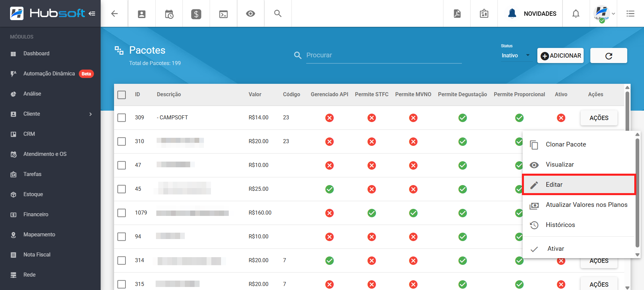Image resolution: width=644 pixels, height=290 pixels.
Task: Open the terminal console icon
Action: pos(223,14)
